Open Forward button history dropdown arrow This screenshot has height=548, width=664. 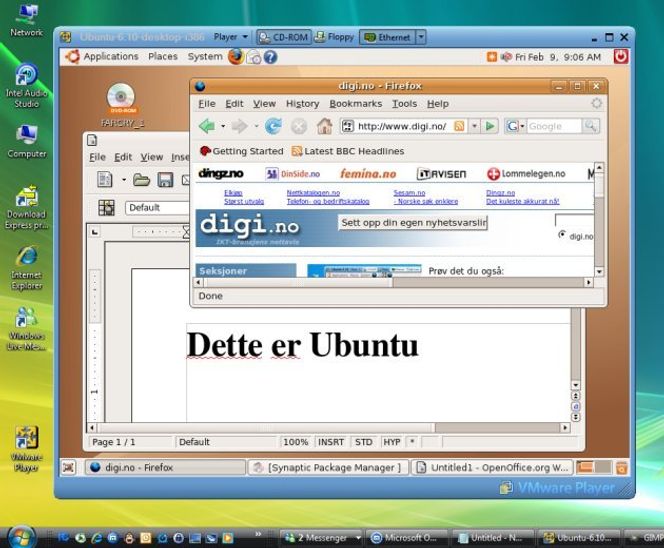tap(256, 126)
